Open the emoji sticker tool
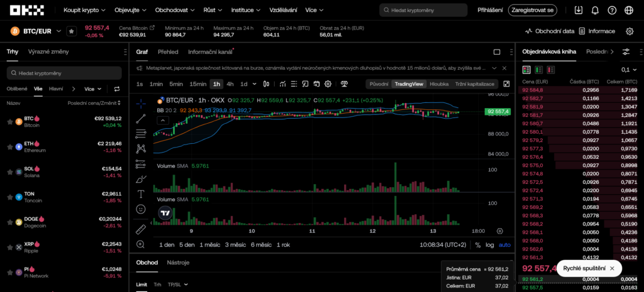 (x=141, y=209)
